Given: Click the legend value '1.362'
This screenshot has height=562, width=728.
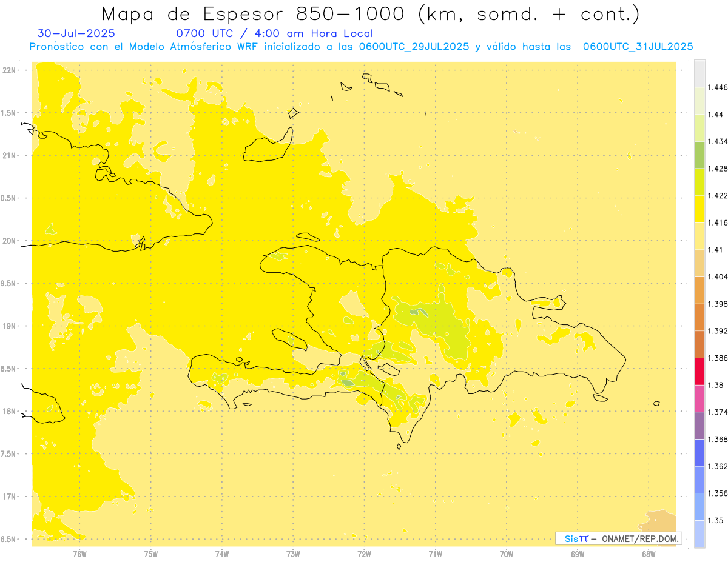Looking at the screenshot, I should coord(718,466).
